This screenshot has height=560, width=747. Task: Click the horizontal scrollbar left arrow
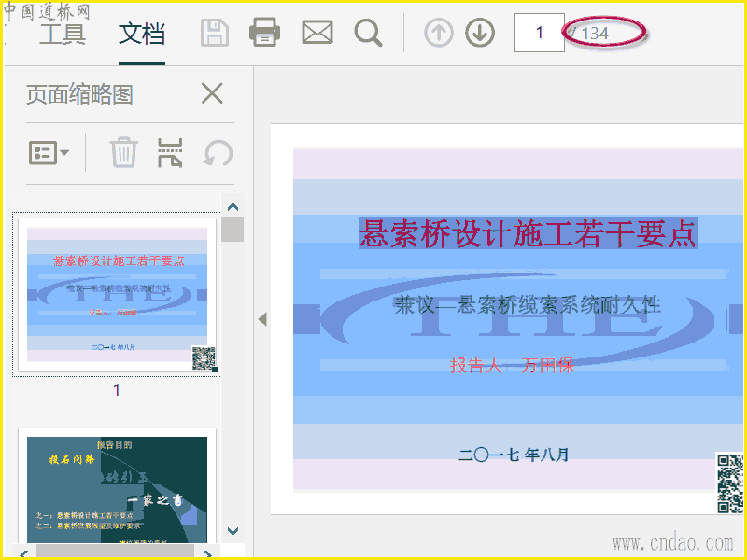(x=24, y=553)
